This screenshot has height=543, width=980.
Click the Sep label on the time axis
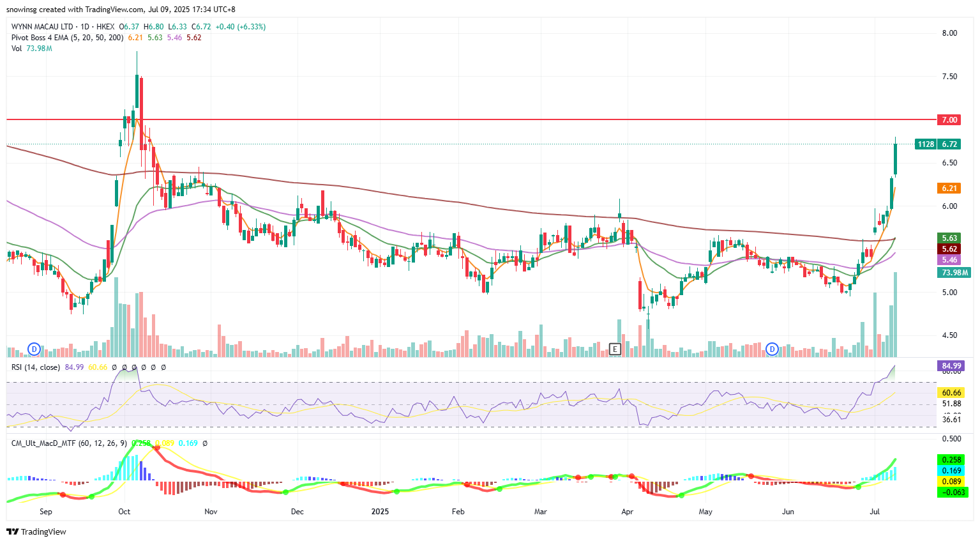click(x=46, y=512)
